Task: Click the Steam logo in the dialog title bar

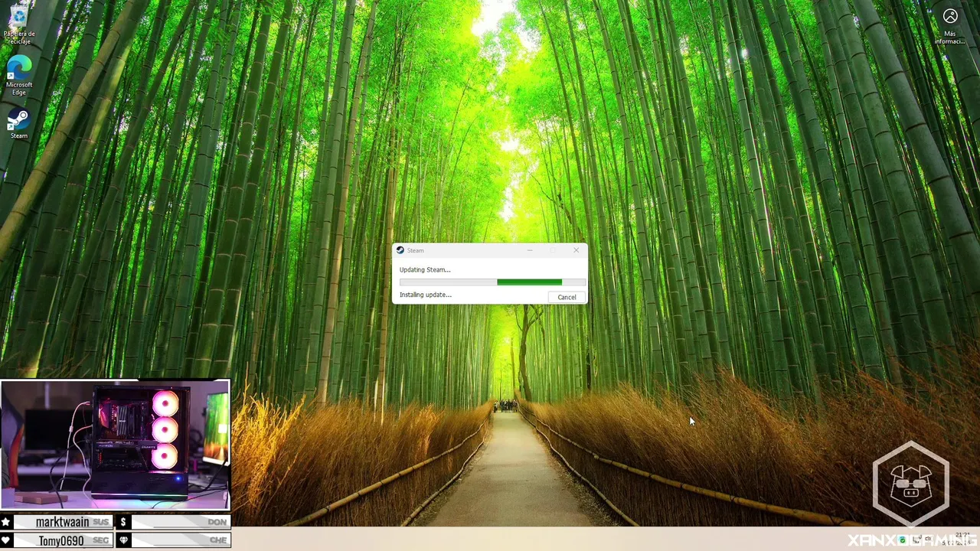Action: tap(400, 250)
